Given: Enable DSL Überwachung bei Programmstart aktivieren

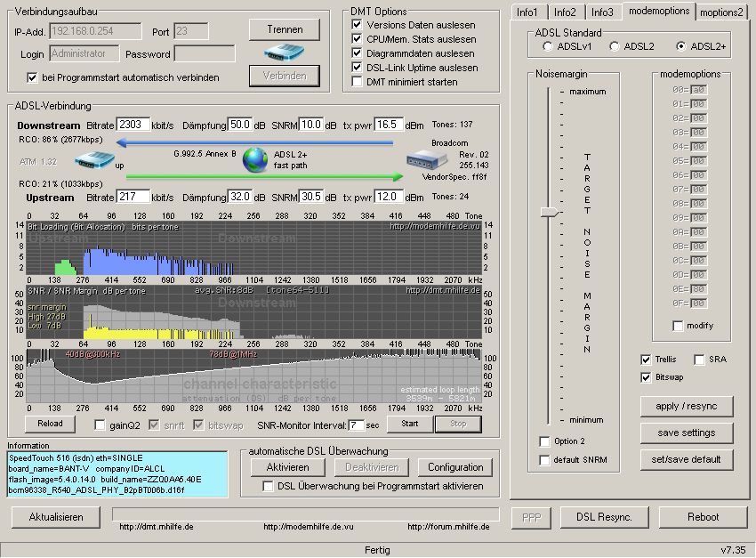Looking at the screenshot, I should [x=268, y=486].
